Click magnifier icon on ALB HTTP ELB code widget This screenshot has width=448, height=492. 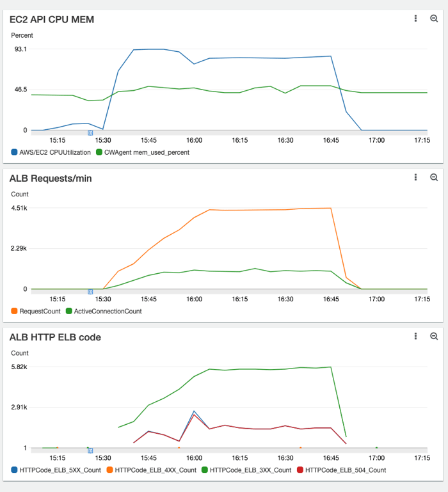click(x=434, y=337)
